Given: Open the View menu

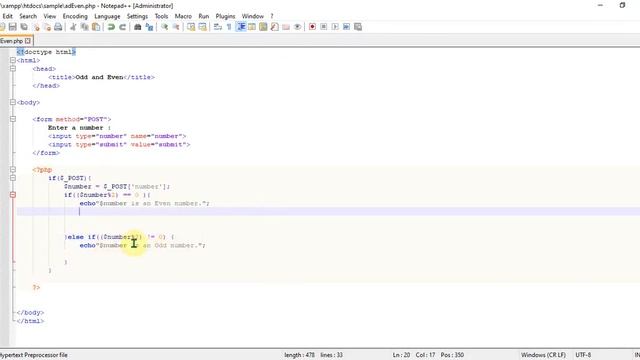Looking at the screenshot, I should click(x=50, y=16).
